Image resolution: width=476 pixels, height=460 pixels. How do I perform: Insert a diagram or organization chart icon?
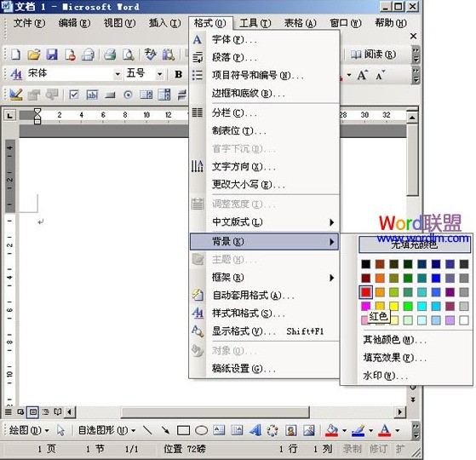pos(272,430)
